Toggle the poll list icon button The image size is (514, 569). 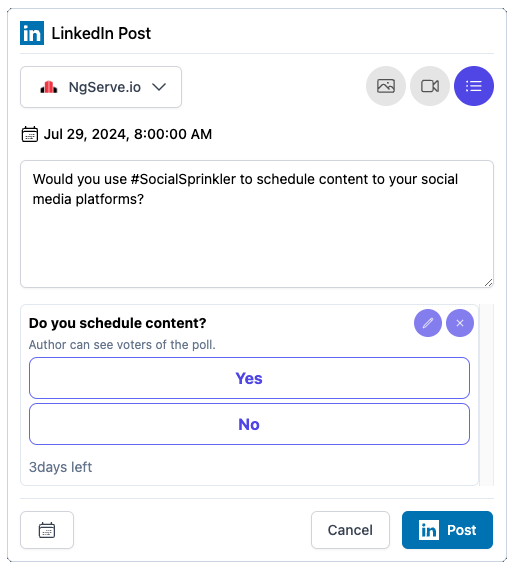point(474,86)
